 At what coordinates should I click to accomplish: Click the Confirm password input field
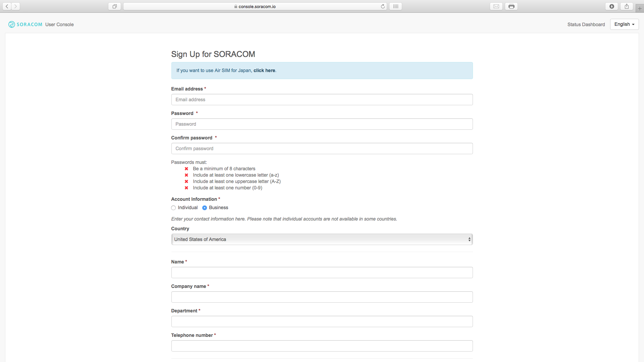pos(322,148)
